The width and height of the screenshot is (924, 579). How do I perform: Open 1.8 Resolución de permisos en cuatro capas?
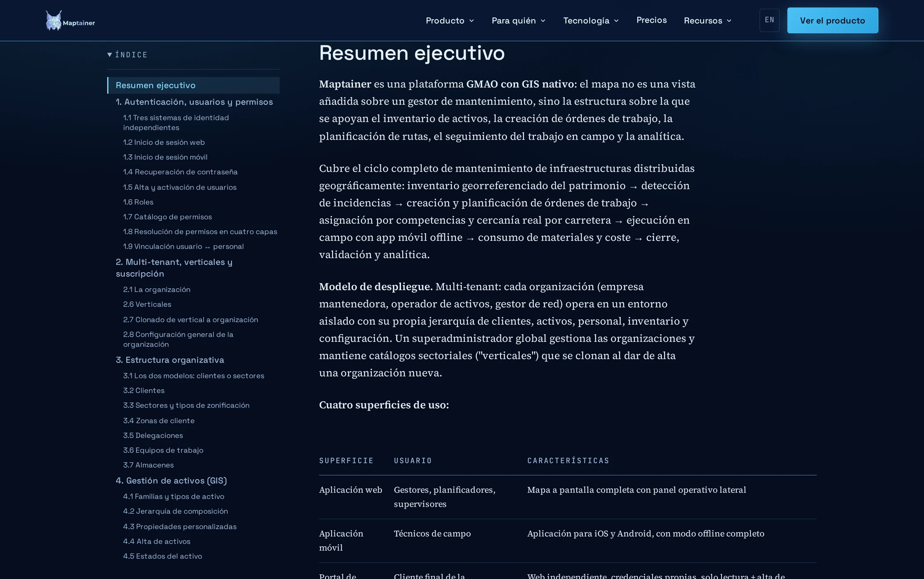200,232
